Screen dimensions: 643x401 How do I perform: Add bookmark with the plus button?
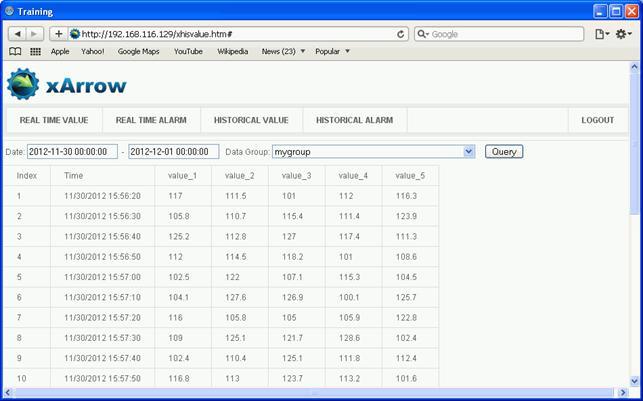tap(59, 34)
